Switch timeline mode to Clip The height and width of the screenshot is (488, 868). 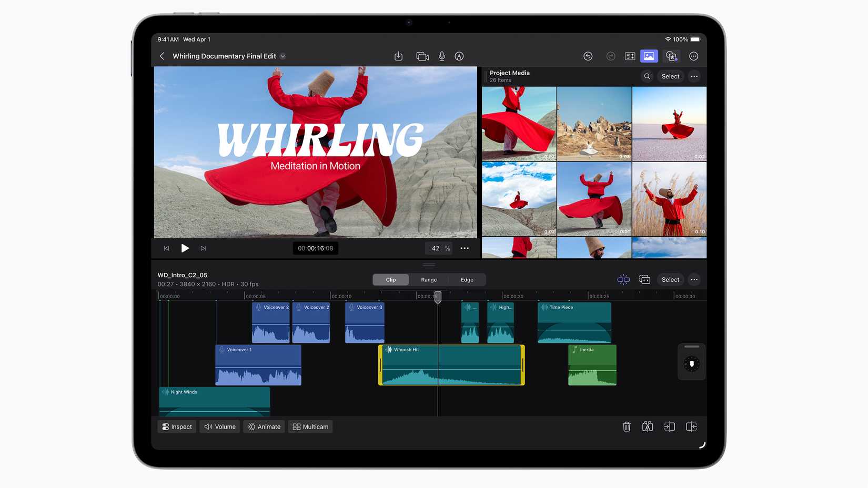pyautogui.click(x=391, y=280)
